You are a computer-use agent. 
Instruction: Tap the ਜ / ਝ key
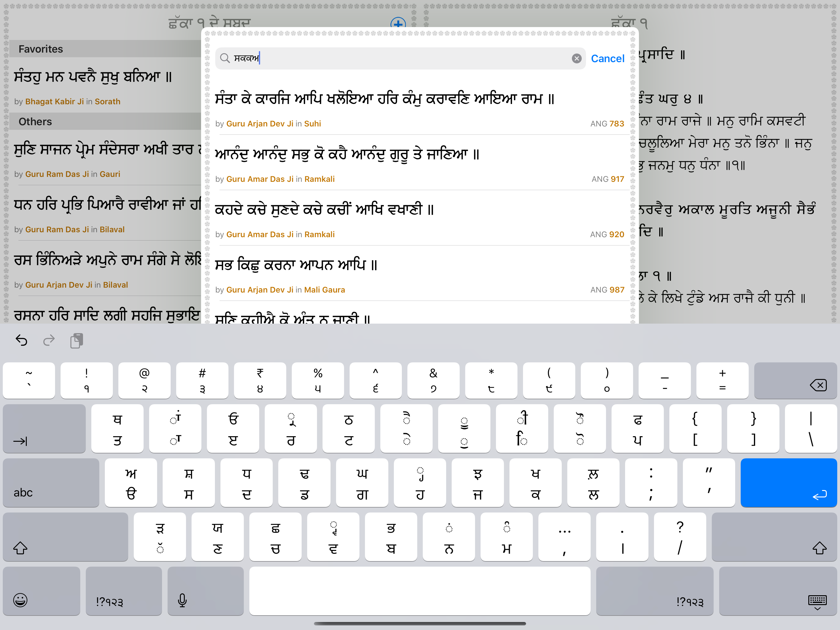tap(478, 483)
